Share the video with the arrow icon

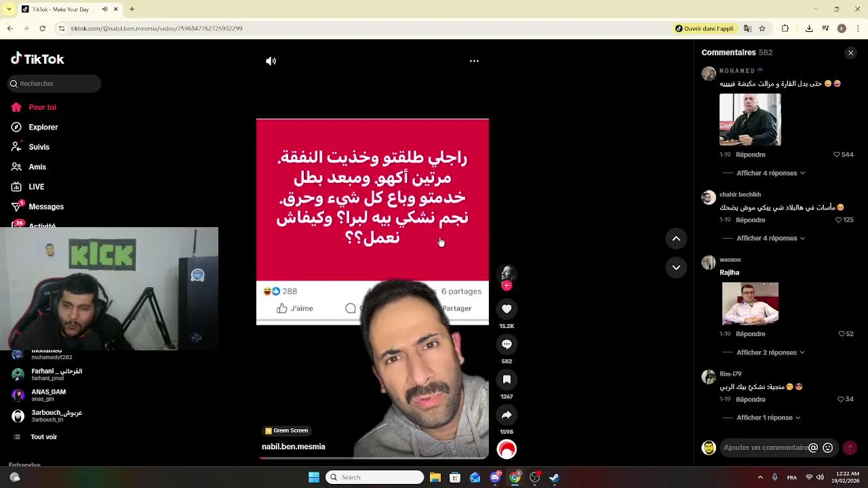click(507, 415)
